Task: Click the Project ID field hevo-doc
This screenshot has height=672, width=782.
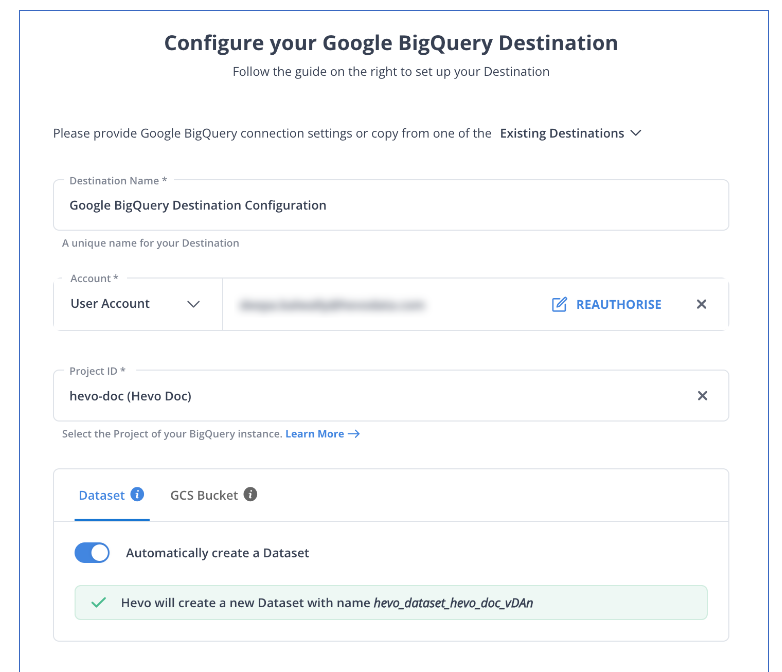Action: coord(391,396)
